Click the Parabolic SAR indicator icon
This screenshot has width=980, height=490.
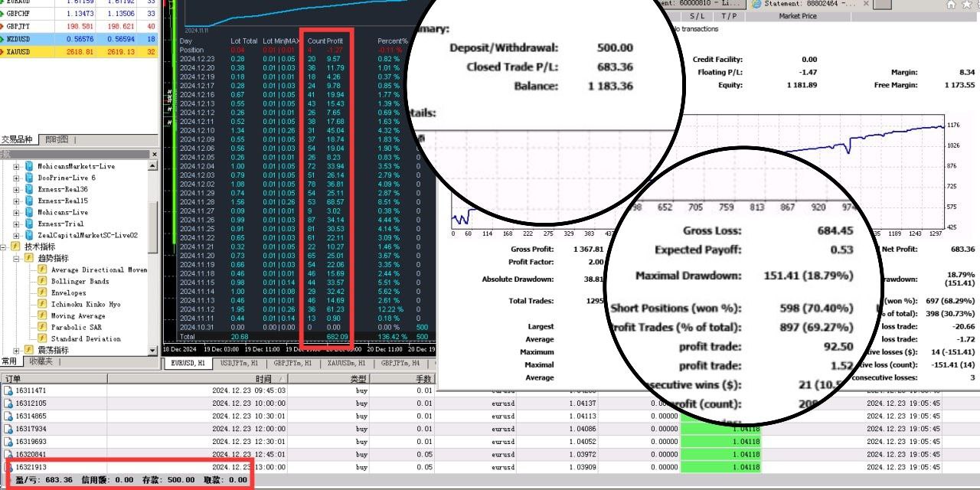pos(42,327)
